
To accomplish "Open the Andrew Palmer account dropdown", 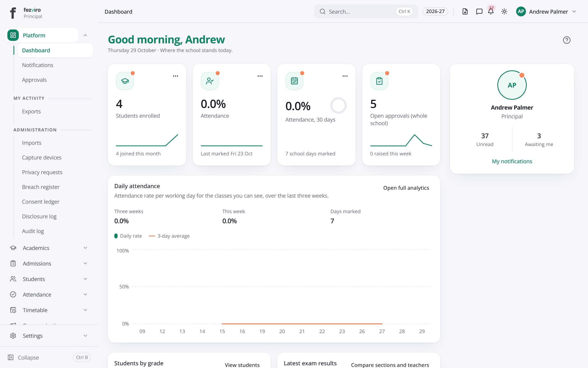I will tap(546, 11).
